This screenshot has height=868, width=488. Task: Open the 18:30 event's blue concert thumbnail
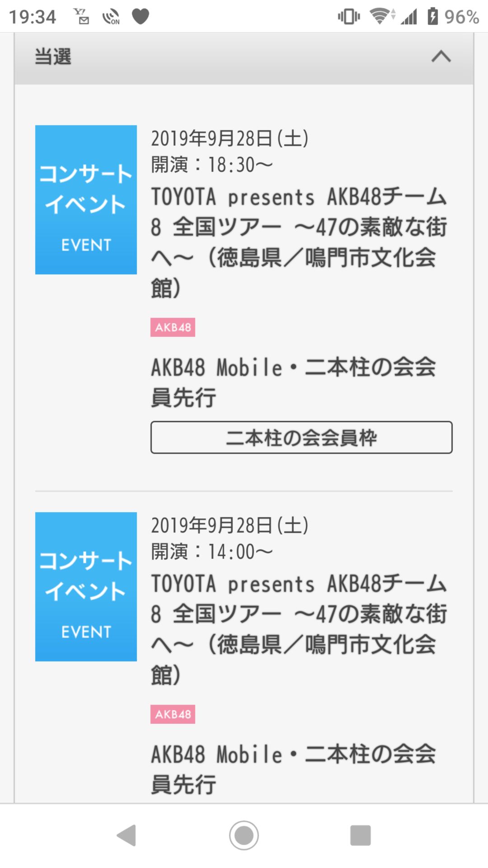tap(86, 199)
